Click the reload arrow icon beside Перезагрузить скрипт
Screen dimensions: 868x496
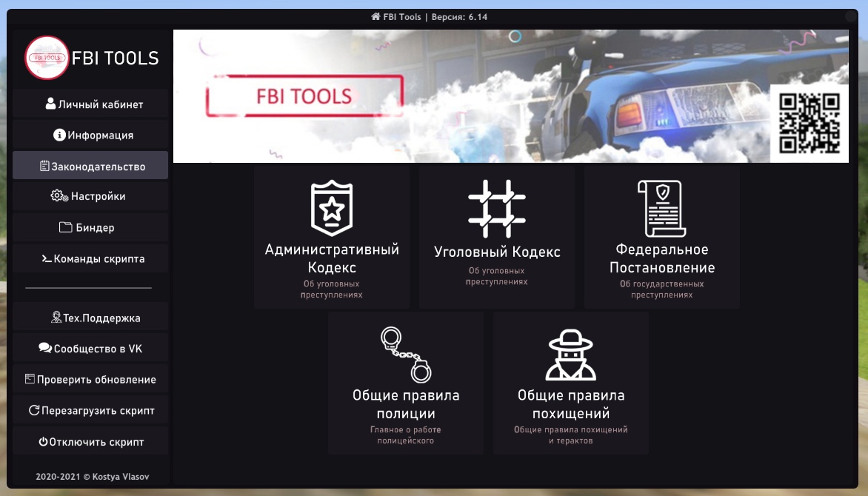pyautogui.click(x=34, y=410)
